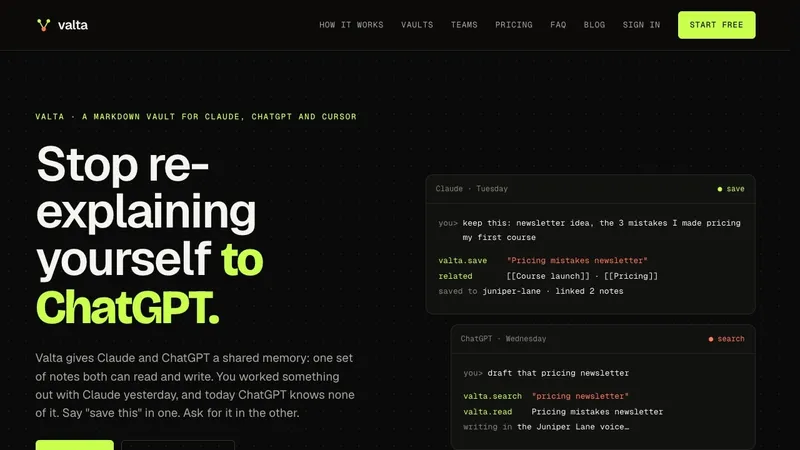Click the valta brand name
Screen dimensions: 800x450
tap(72, 25)
